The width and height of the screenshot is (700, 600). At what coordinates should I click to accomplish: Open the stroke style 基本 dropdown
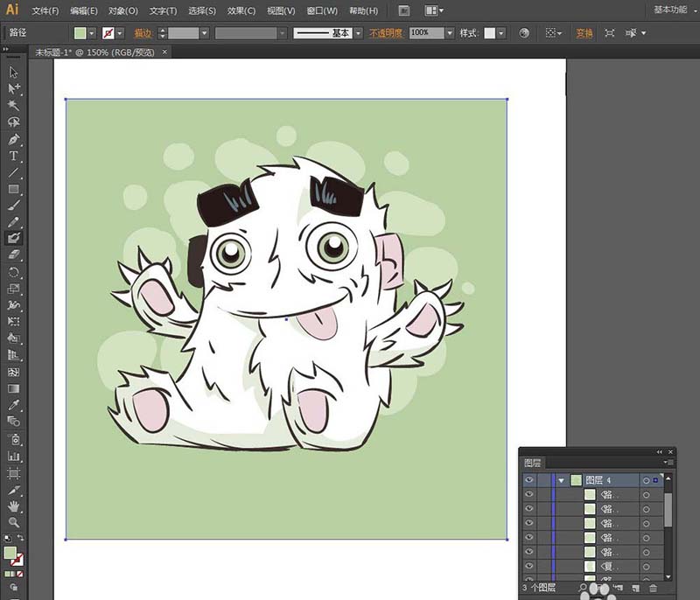coord(358,33)
